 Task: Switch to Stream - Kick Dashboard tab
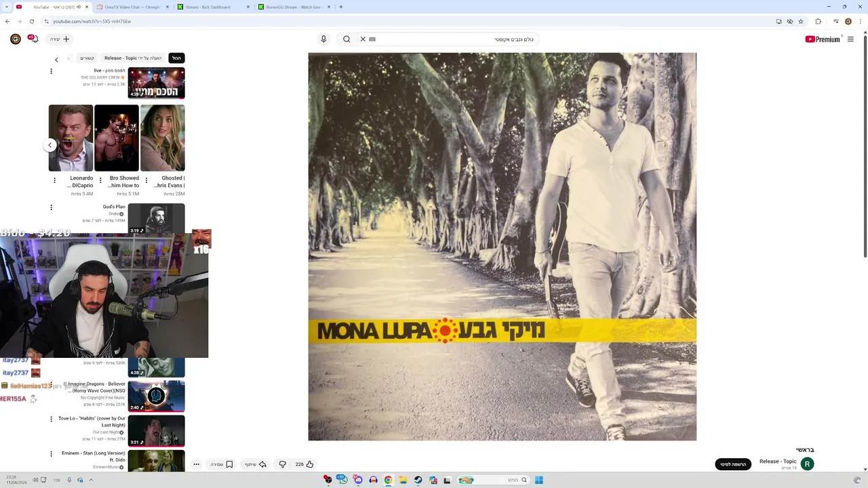coord(212,7)
